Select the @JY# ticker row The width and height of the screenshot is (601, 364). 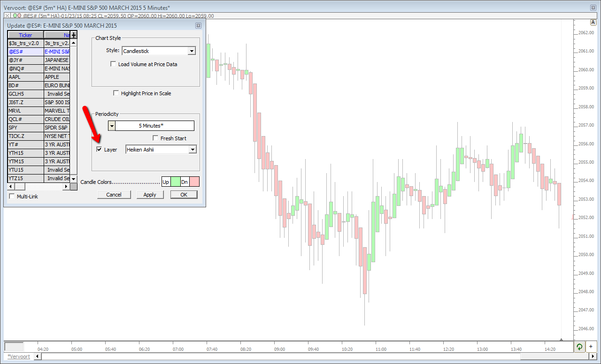click(39, 60)
